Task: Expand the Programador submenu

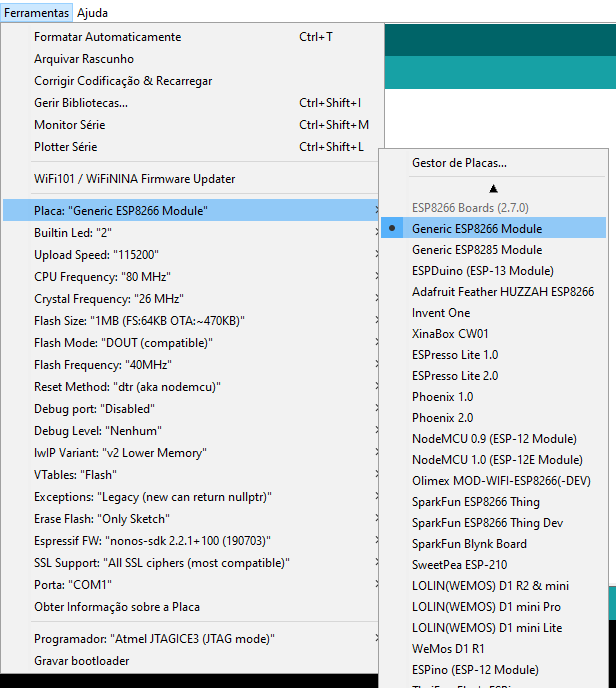Action: coord(191,638)
